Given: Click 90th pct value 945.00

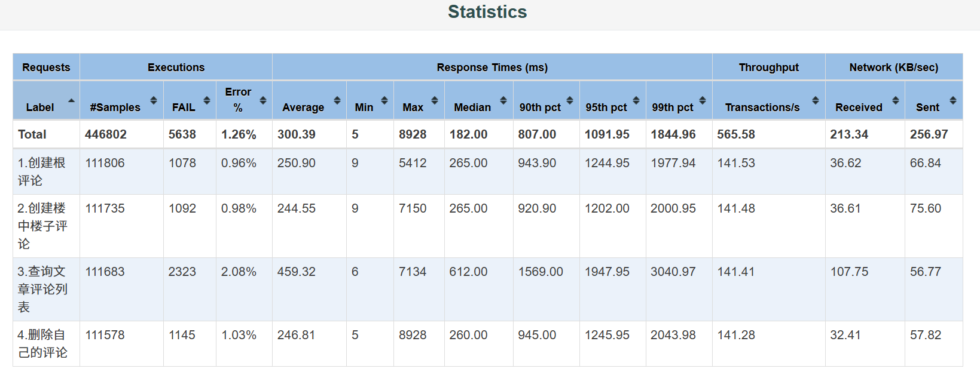Looking at the screenshot, I should tap(537, 335).
